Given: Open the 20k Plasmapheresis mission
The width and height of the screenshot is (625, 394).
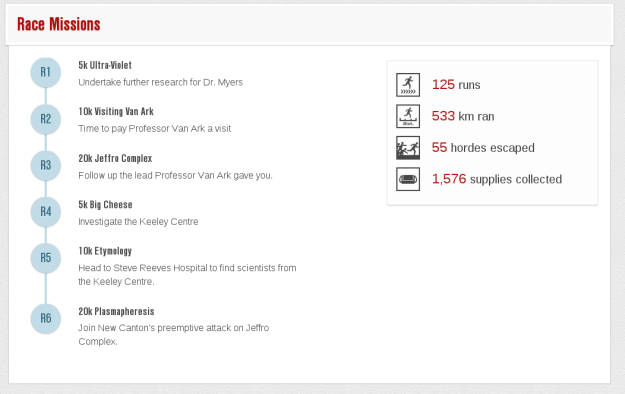Looking at the screenshot, I should pos(116,311).
